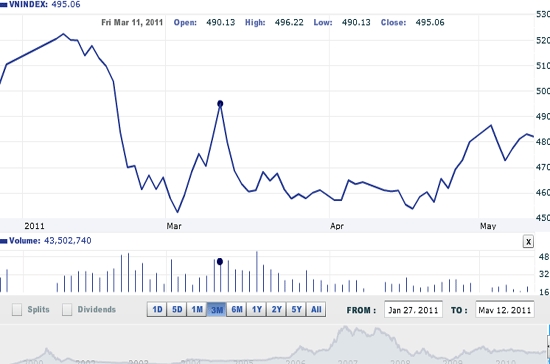The height and width of the screenshot is (364, 550).
Task: Select the 6M time range
Action: (237, 309)
